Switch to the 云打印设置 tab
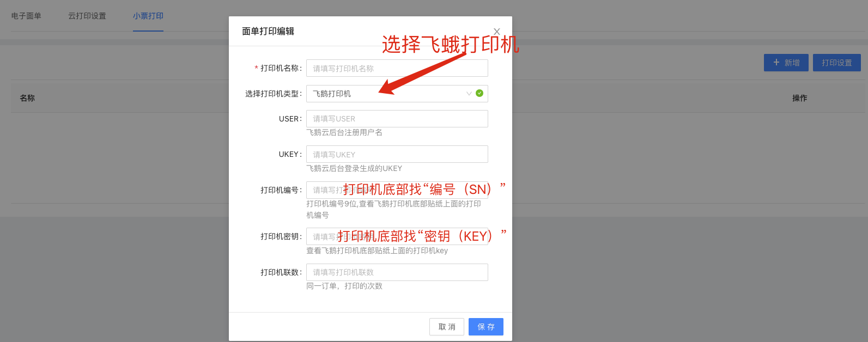868x342 pixels. coord(87,16)
